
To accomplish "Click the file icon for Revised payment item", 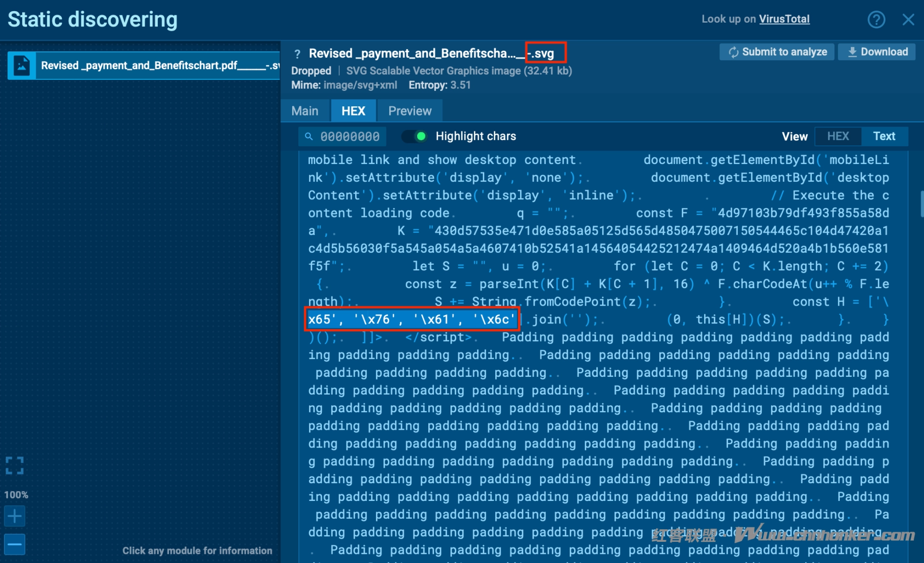I will [x=22, y=65].
